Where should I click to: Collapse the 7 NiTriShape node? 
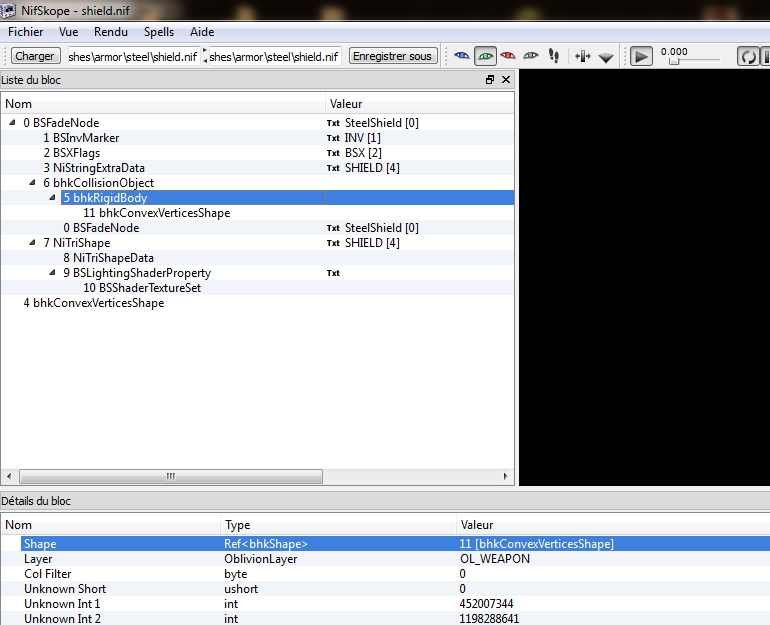tap(32, 242)
